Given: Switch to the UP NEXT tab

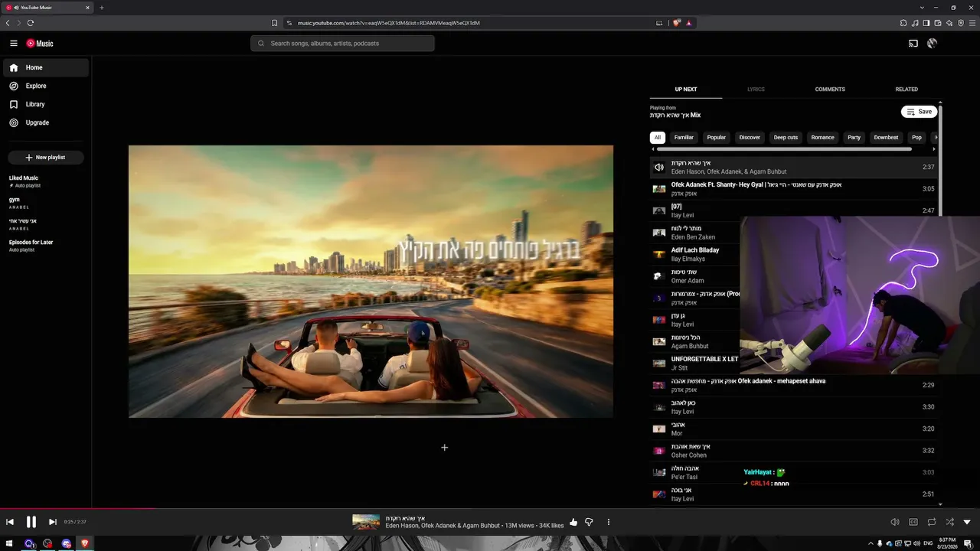Looking at the screenshot, I should pos(686,90).
